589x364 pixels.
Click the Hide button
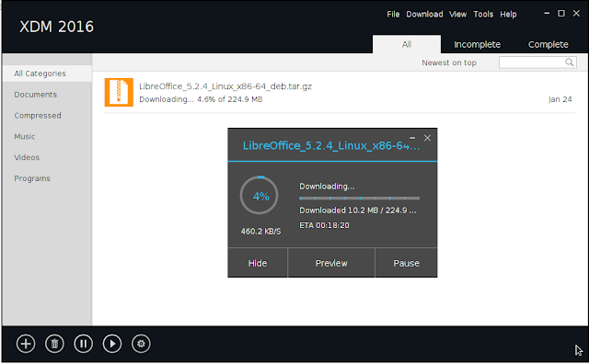(258, 263)
